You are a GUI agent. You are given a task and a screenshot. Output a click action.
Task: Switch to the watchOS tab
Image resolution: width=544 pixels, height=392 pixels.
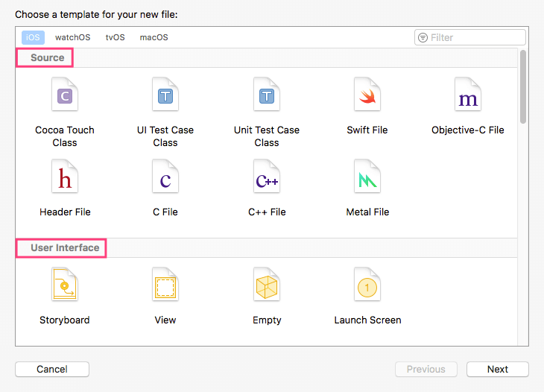click(72, 37)
